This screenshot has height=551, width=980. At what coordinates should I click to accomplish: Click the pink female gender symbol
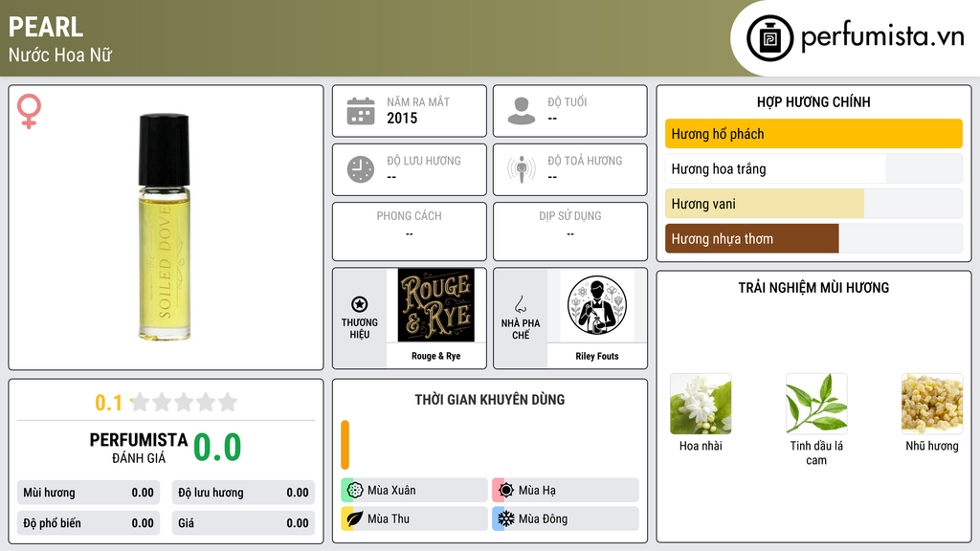(x=29, y=111)
